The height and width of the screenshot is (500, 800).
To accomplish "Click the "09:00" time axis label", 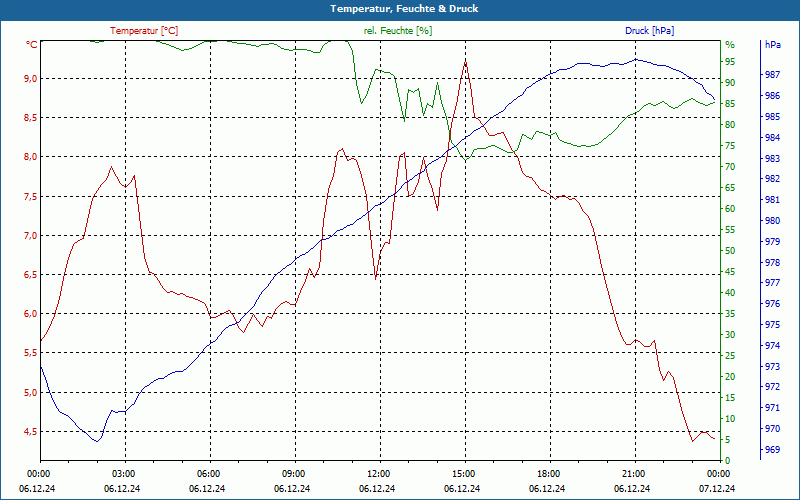I will coord(292,473).
